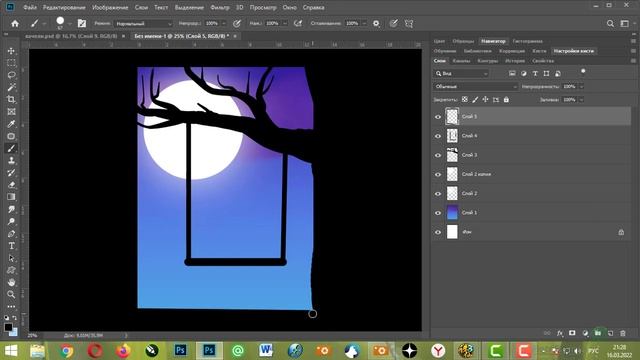Toggle pressure for opacity icon

(x=237, y=24)
